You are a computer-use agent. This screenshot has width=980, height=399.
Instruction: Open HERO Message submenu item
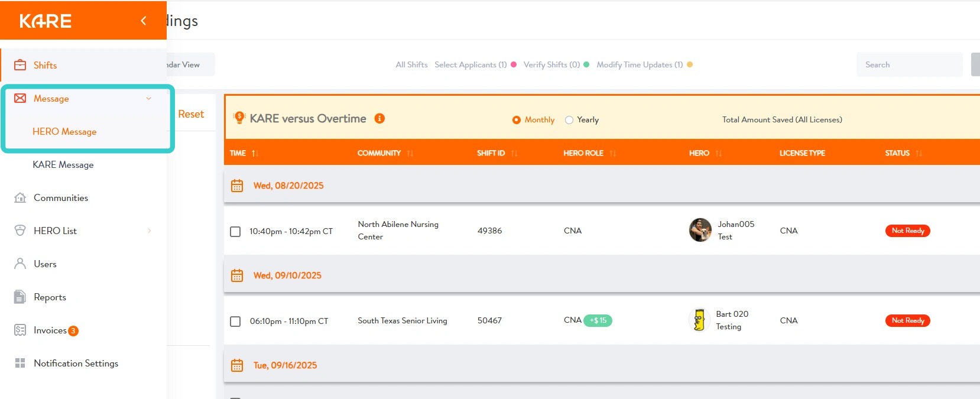(64, 131)
